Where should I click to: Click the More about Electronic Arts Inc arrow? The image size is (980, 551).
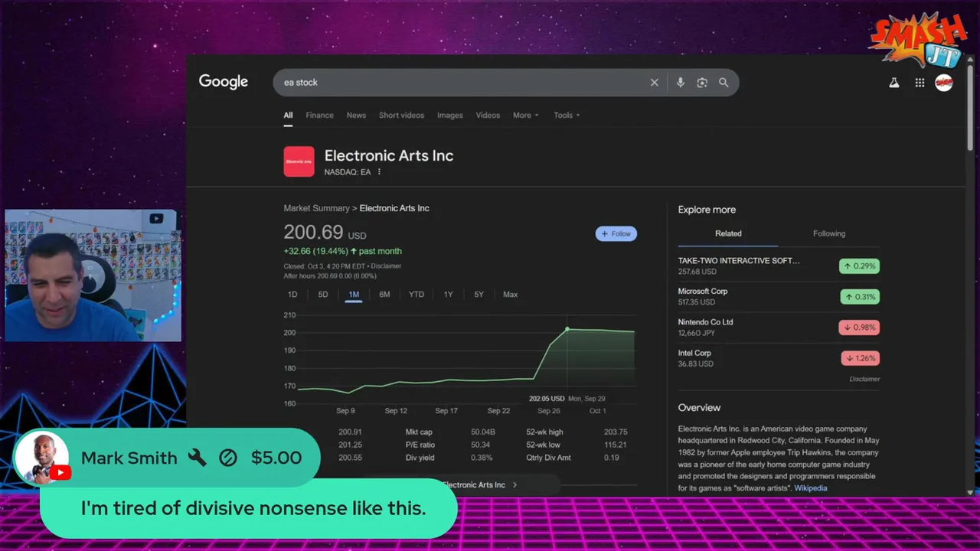coord(514,485)
